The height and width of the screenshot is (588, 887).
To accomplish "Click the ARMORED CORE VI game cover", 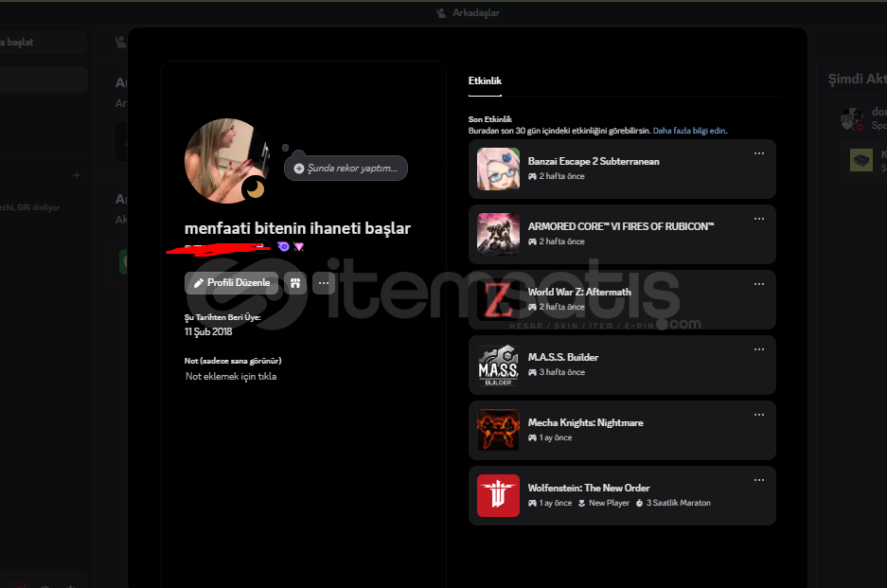I will pyautogui.click(x=498, y=234).
